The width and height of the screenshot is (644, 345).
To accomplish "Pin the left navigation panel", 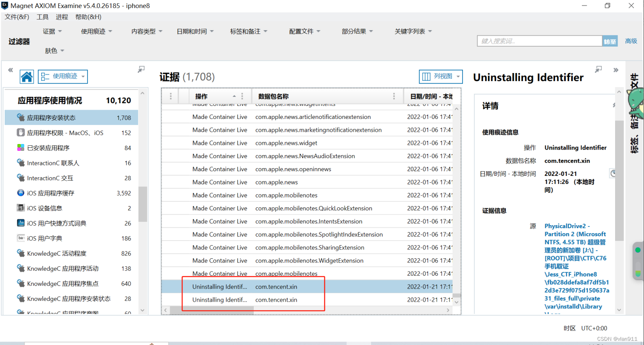I will click(141, 69).
